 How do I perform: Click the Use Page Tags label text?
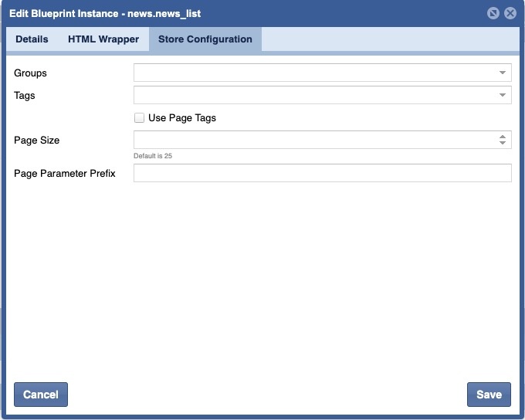tap(182, 118)
